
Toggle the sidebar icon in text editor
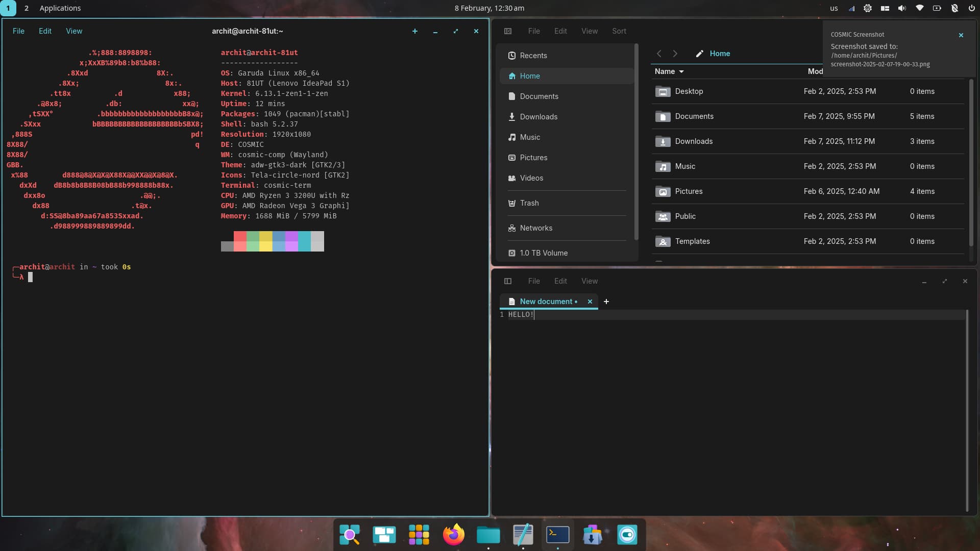(508, 281)
